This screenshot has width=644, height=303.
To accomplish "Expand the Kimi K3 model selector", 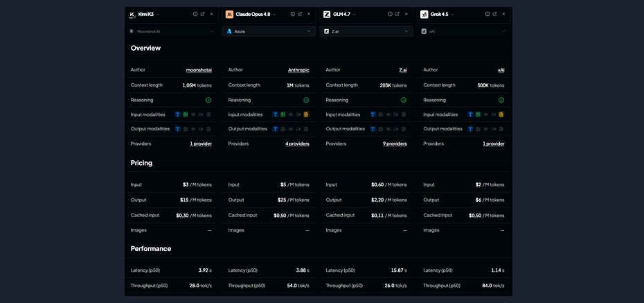I will click(158, 15).
